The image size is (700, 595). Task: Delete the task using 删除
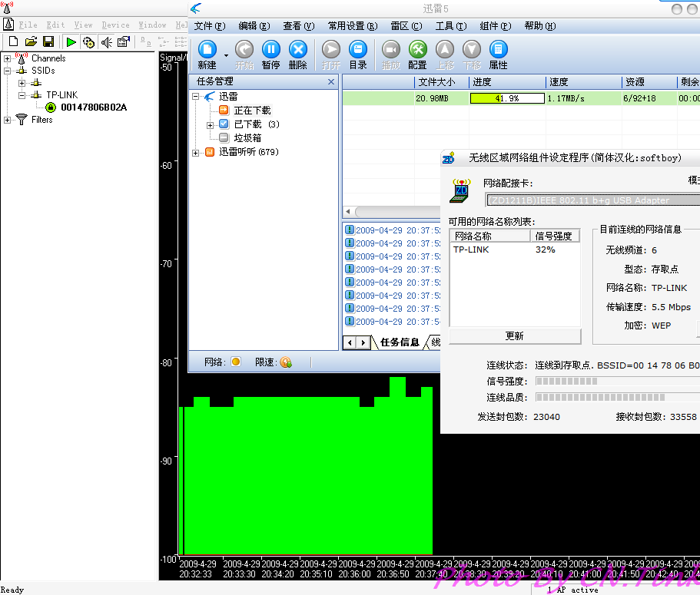298,55
